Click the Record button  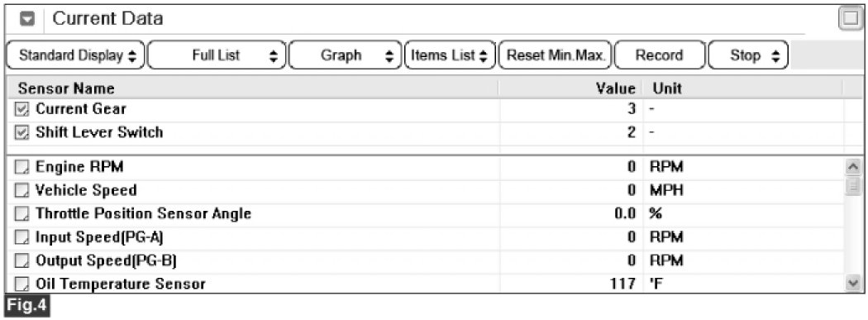point(660,55)
